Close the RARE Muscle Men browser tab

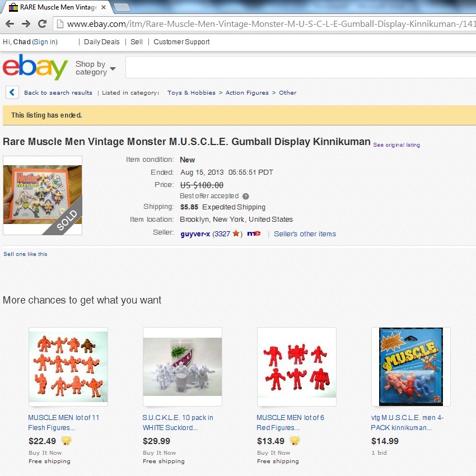(x=104, y=7)
